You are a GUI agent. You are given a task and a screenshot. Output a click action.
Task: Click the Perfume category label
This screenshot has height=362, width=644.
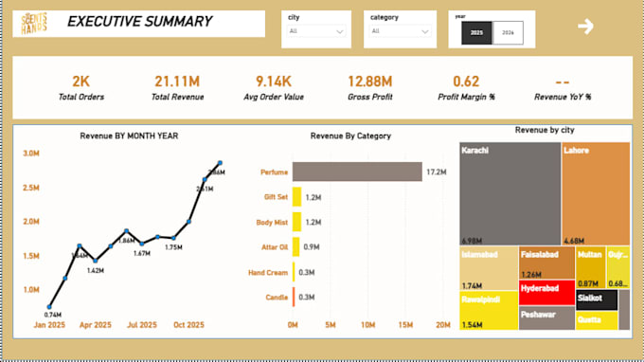[x=274, y=172]
